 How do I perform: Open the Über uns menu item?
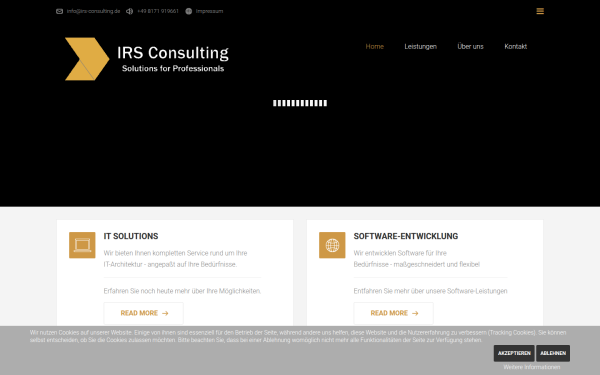470,46
